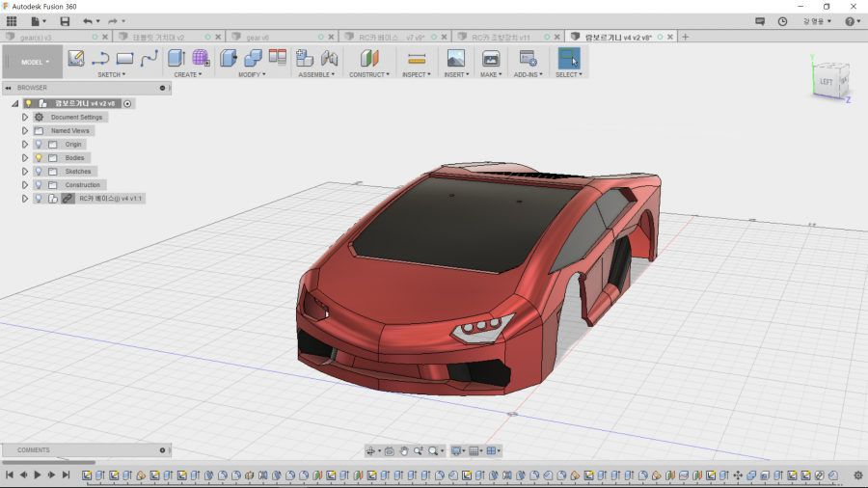
Task: Click the Measure inspect icon
Action: click(x=417, y=58)
